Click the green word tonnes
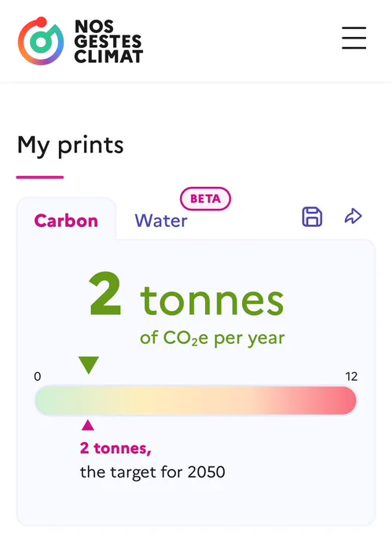Image resolution: width=392 pixels, height=534 pixels. (212, 300)
